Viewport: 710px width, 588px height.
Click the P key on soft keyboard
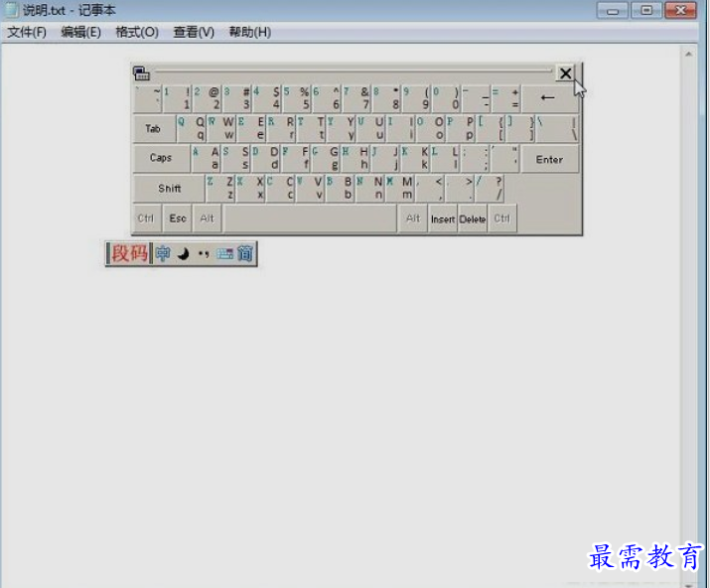tap(460, 129)
